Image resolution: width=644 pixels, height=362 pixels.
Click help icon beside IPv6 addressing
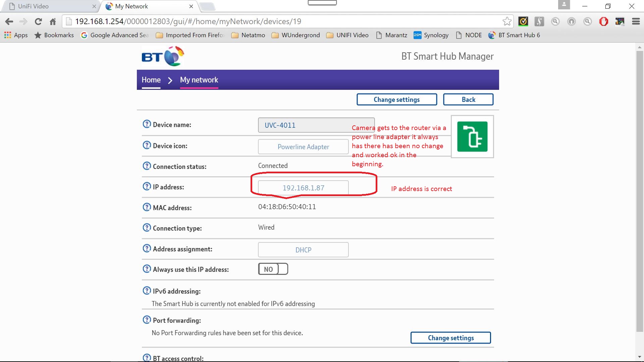click(147, 291)
